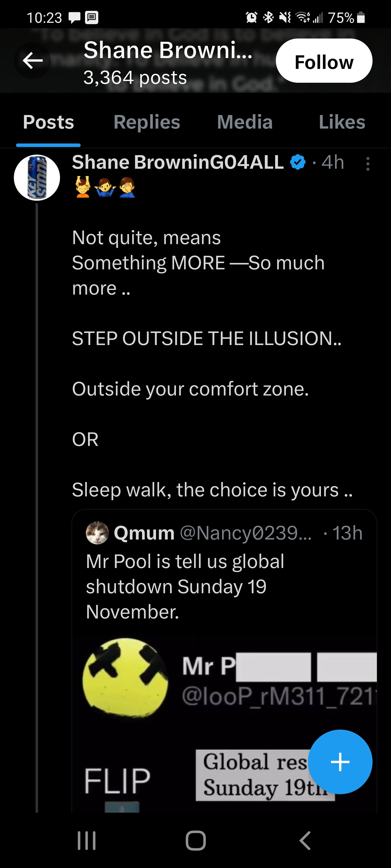Tap the blue verified checkmark badge

pyautogui.click(x=298, y=162)
